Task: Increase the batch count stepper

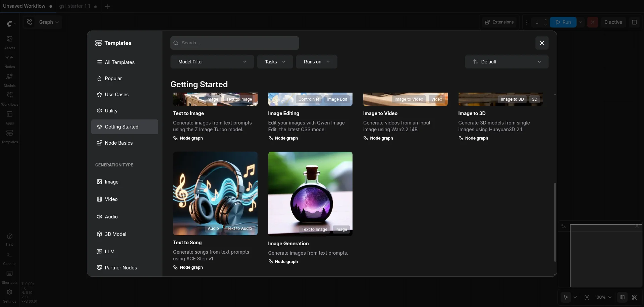Action: [545, 20]
